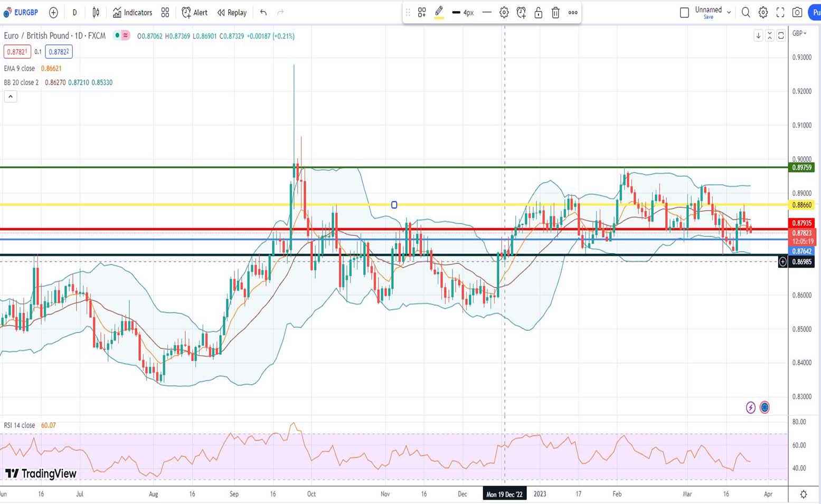Toggle fullscreen mode for the chart
821x504 pixels.
coord(780,12)
